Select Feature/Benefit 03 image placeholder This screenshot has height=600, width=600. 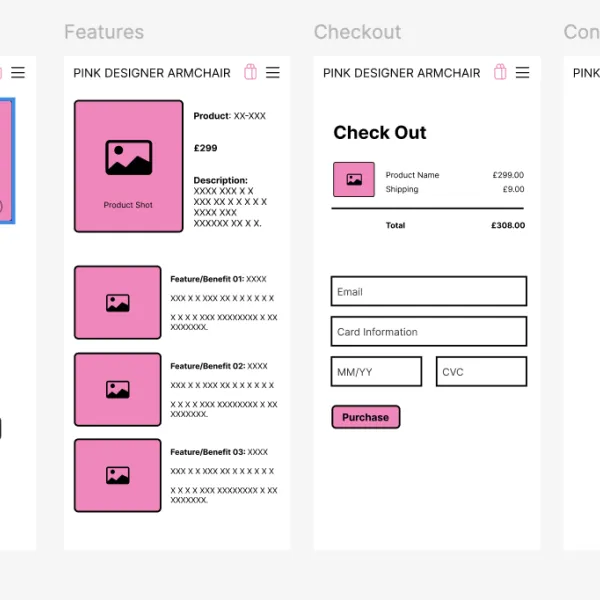pos(117,475)
